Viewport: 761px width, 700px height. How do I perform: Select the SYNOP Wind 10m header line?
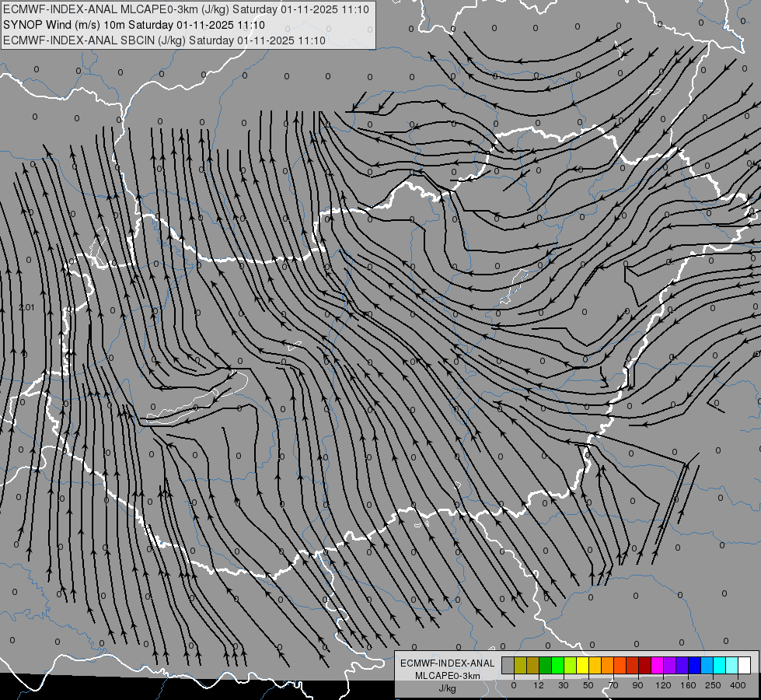tap(134, 25)
